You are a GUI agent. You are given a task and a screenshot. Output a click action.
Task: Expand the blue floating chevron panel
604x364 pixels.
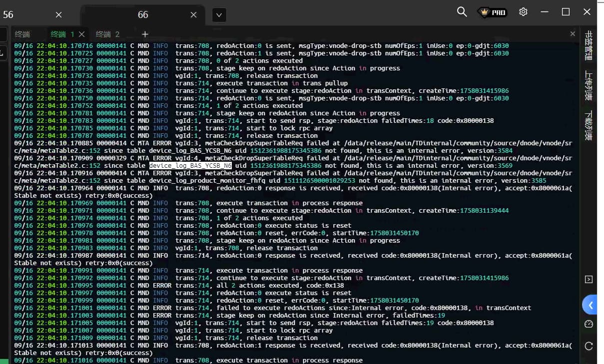591,305
